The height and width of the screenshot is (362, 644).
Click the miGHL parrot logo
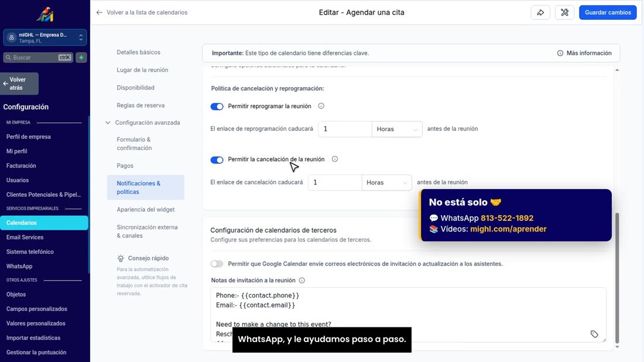(x=44, y=15)
